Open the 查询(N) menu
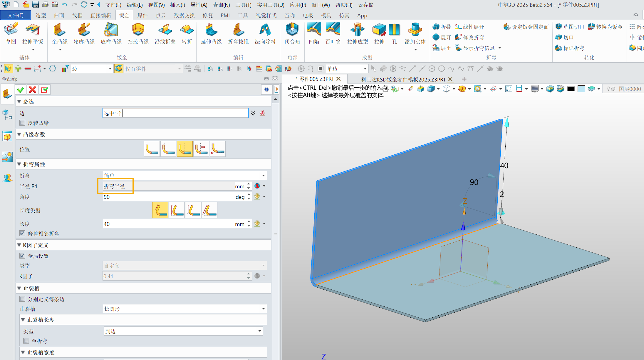Viewport: 644px width, 360px height. [221, 5]
